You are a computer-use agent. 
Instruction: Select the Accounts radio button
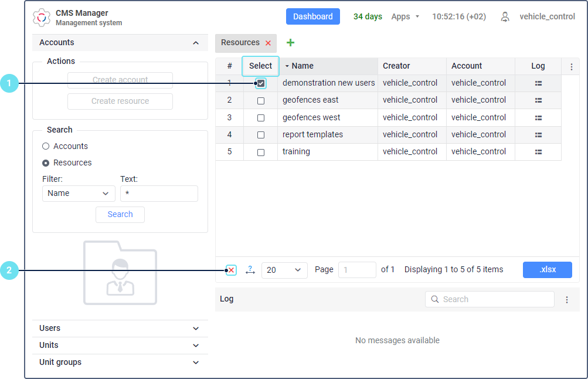(46, 146)
